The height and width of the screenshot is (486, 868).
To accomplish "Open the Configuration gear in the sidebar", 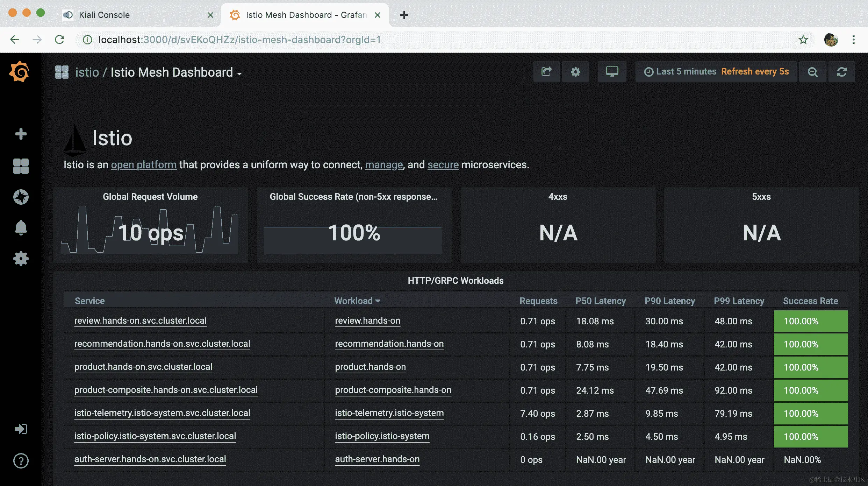I will pyautogui.click(x=21, y=259).
